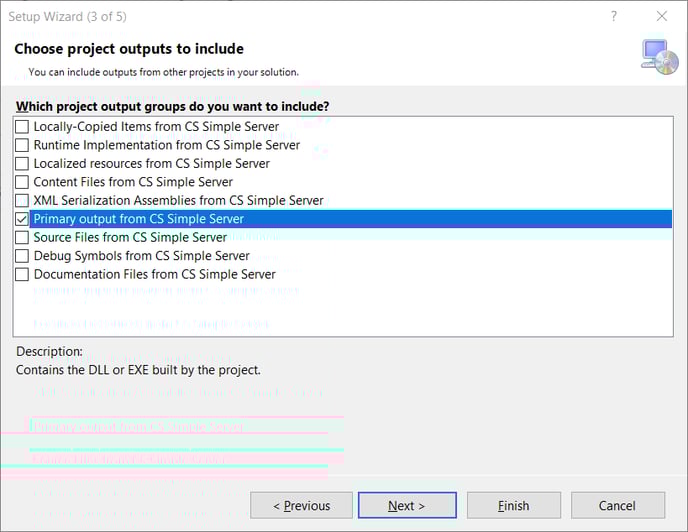Select the highlighted Primary output row text

(x=138, y=219)
